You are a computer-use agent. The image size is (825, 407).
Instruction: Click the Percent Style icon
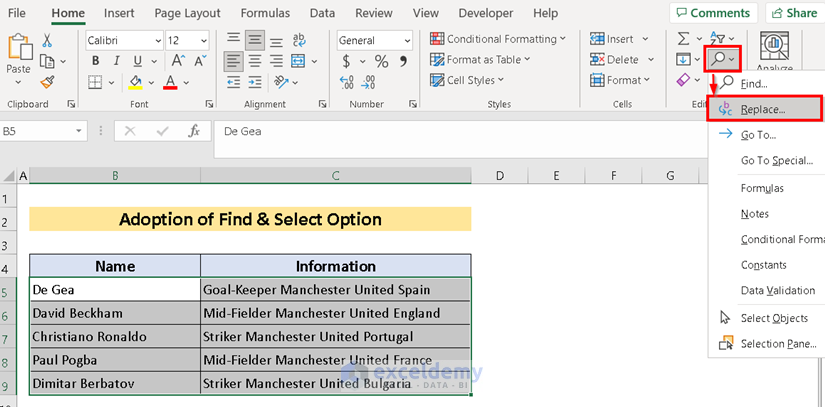click(x=381, y=61)
